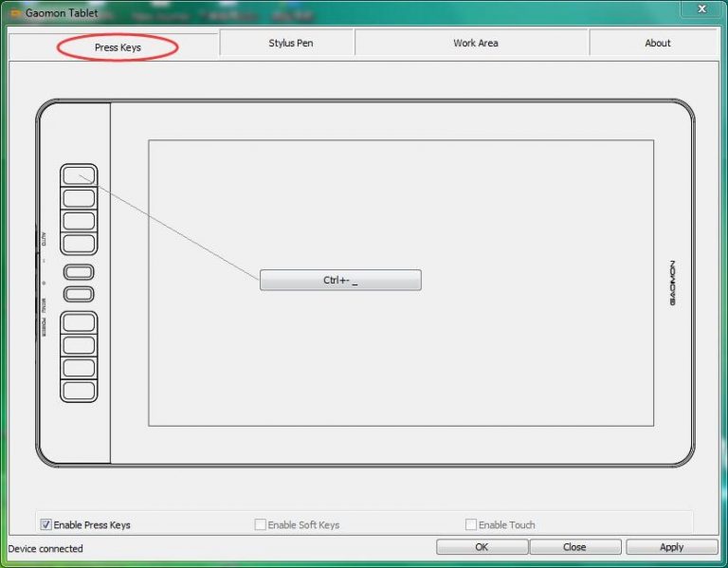The height and width of the screenshot is (568, 728).
Task: Select the upper small middle press key
Action: point(79,272)
